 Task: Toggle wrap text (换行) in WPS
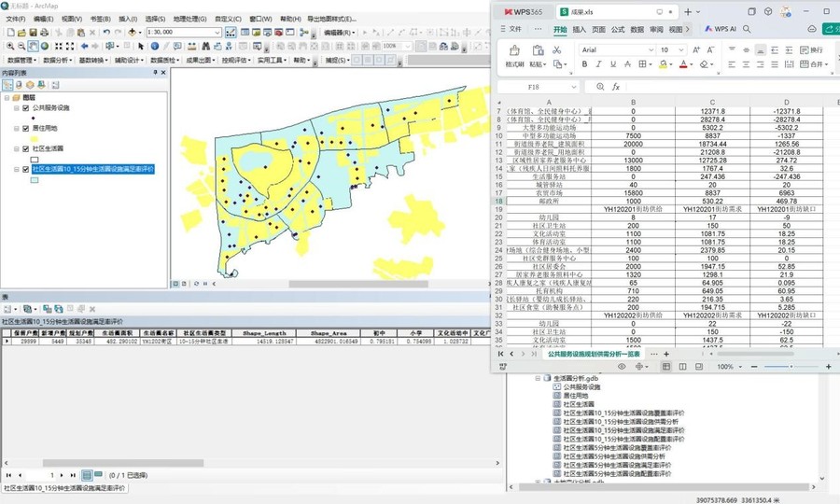[811, 49]
